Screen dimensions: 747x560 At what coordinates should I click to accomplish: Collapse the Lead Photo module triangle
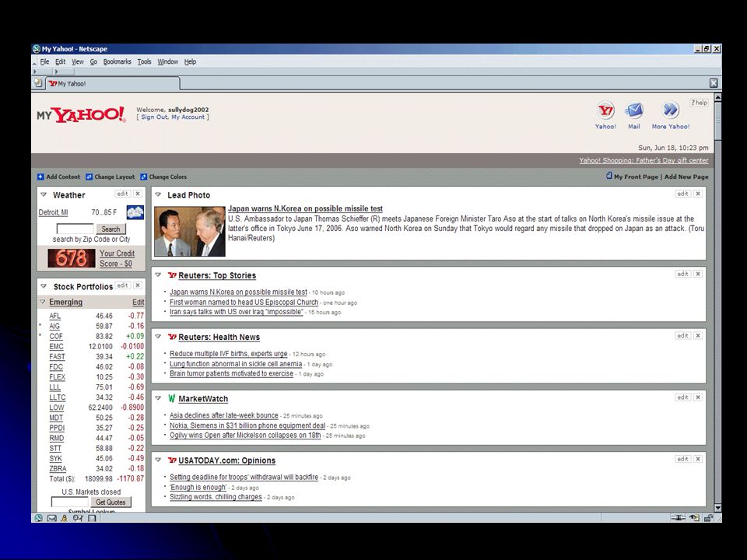pyautogui.click(x=158, y=194)
